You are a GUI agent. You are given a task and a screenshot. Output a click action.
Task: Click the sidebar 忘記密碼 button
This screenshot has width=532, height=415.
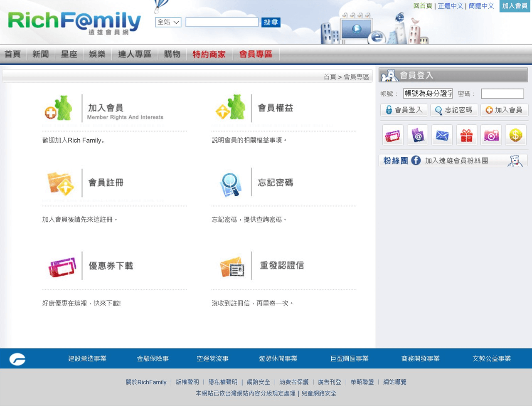click(454, 110)
